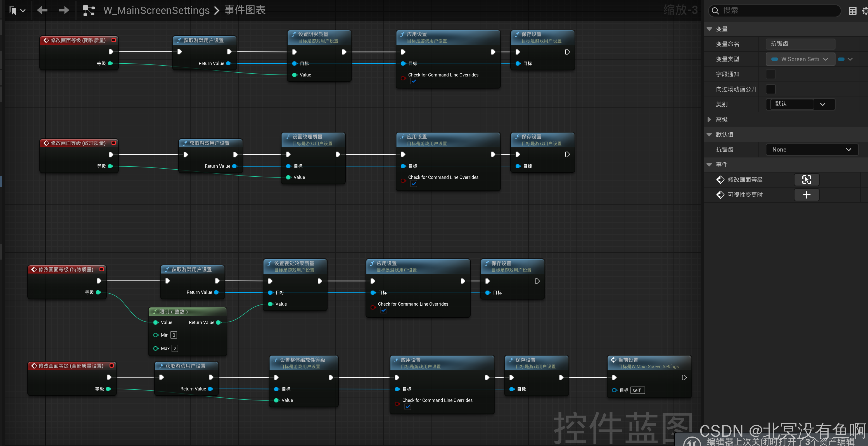Toggle the 向过场动画公开 checkbox
Viewport: 868px width, 446px height.
pyautogui.click(x=771, y=89)
